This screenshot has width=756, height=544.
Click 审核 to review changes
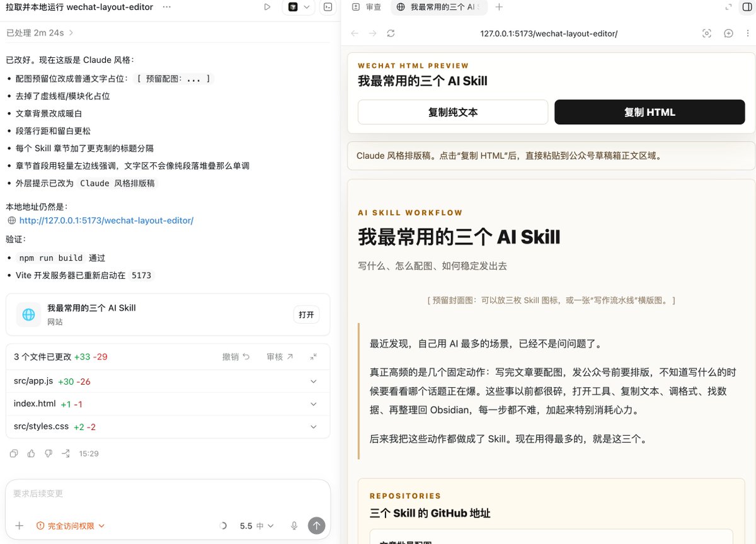tap(280, 356)
